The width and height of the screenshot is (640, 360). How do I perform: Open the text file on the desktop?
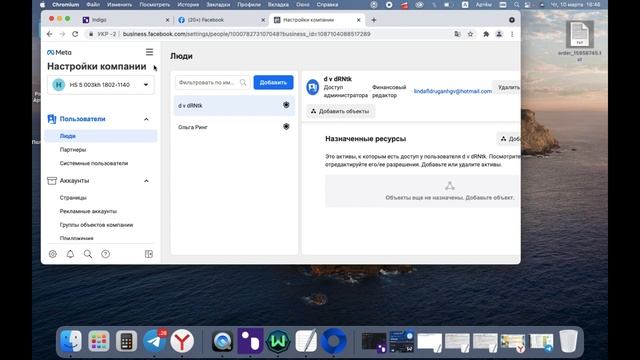[580, 35]
